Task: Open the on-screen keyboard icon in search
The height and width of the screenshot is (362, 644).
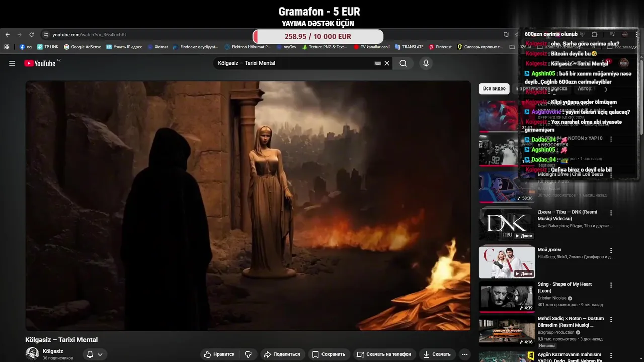Action: click(x=378, y=63)
